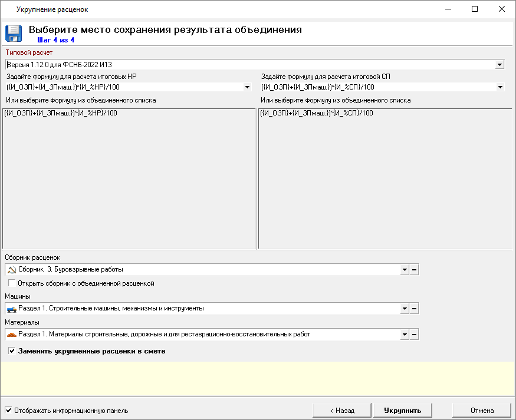This screenshot has height=420, width=516.
Task: Expand the Типовой расчет dropdown
Action: (x=499, y=65)
